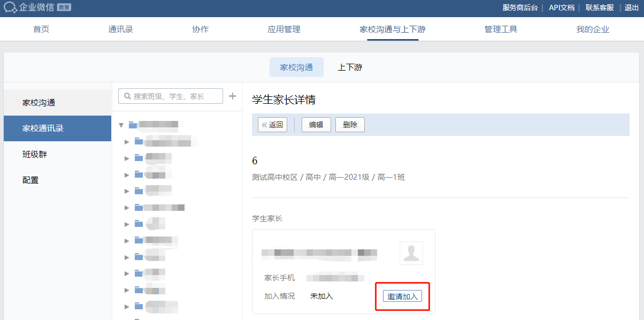Log out using the 退出 link
Image resolution: width=644 pixels, height=320 pixels.
coord(632,7)
